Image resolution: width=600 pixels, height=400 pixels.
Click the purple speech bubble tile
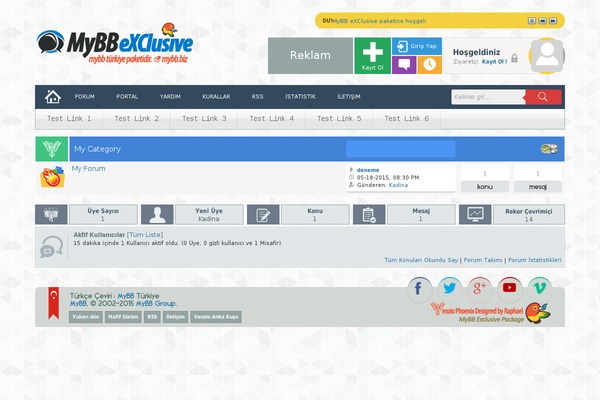click(404, 65)
